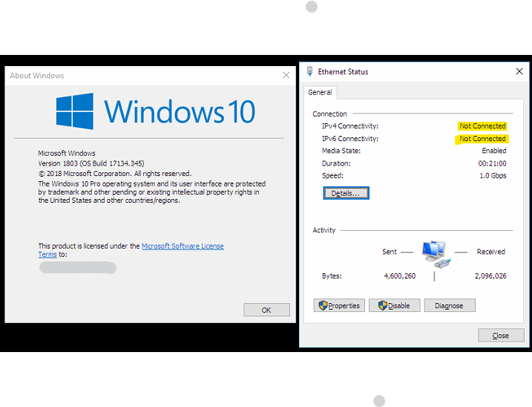Viewport: 532px width, 407px height.
Task: Click the 'Bytes:' label
Action: click(332, 276)
